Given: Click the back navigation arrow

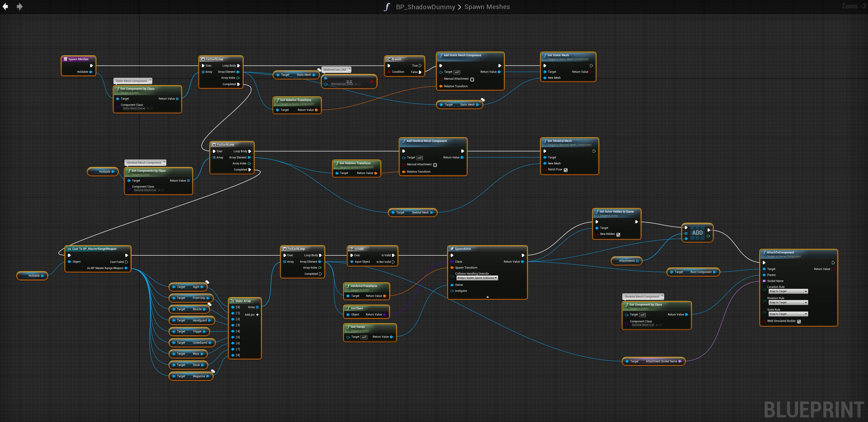Looking at the screenshot, I should 6,7.
